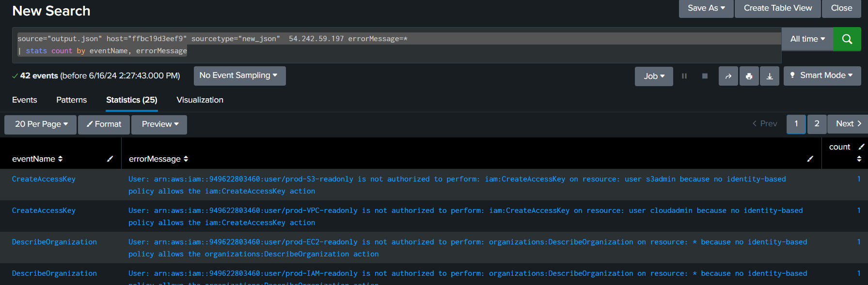Switch to the Events tab
This screenshot has height=285, width=868.
24,100
